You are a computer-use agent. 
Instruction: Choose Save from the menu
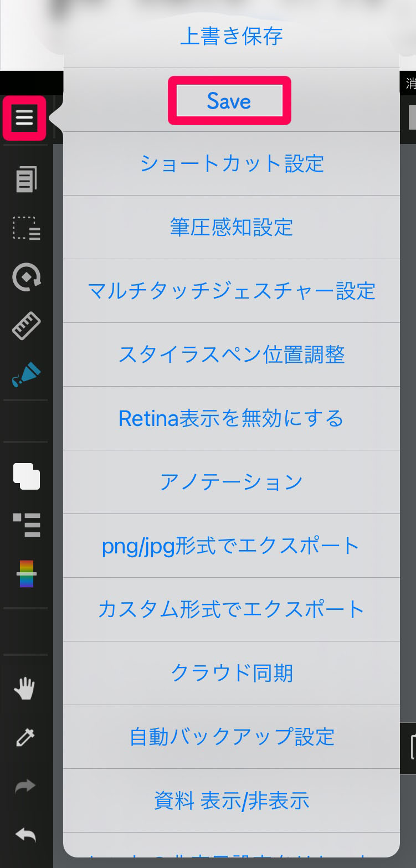[x=229, y=101]
